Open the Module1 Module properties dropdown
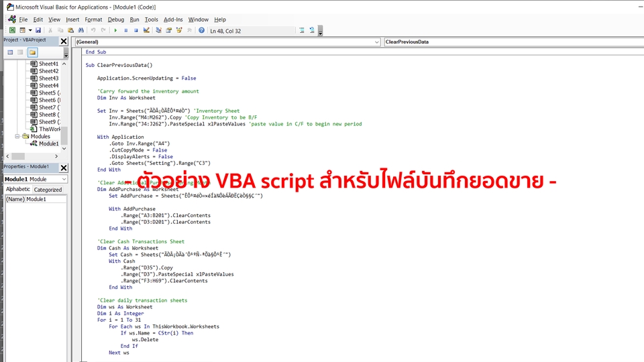Viewport: 644px width, 362px height. [x=36, y=180]
